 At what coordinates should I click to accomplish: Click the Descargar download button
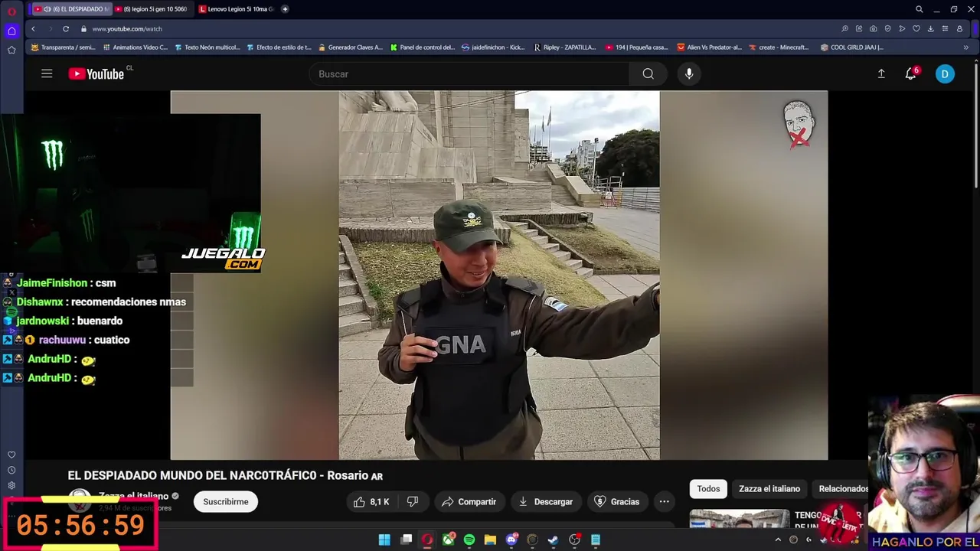pyautogui.click(x=545, y=501)
